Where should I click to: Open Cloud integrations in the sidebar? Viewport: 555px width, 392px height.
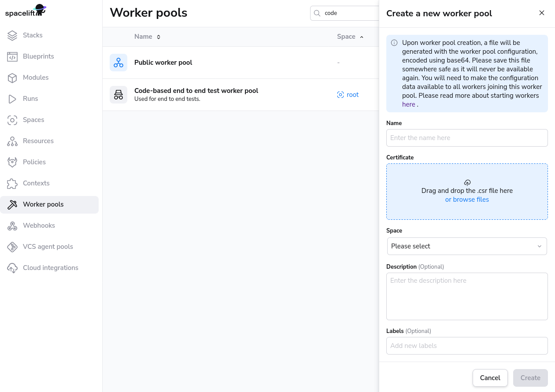[x=50, y=268]
